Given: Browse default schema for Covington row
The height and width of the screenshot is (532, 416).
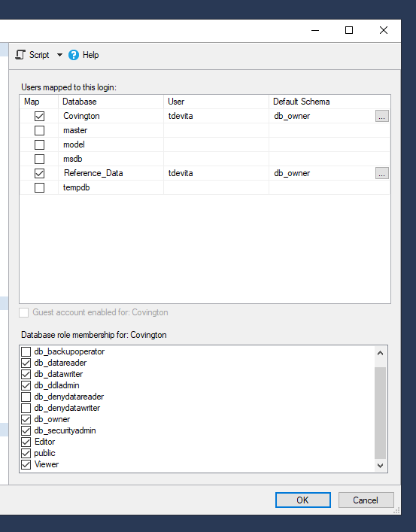Looking at the screenshot, I should tap(381, 116).
